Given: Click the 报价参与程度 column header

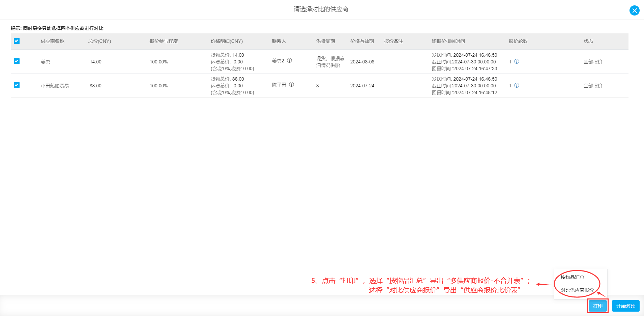Looking at the screenshot, I should (x=164, y=41).
